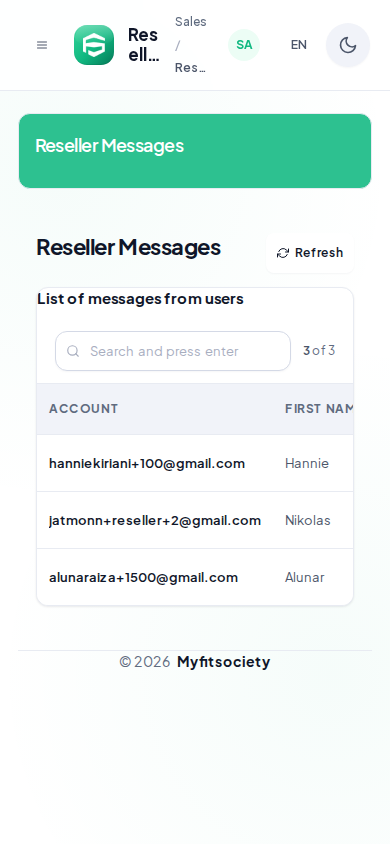
Task: Click the Reseller app title text
Action: click(144, 45)
